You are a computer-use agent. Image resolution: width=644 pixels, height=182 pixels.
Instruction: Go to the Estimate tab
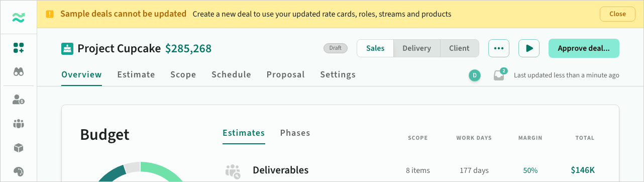pos(136,74)
